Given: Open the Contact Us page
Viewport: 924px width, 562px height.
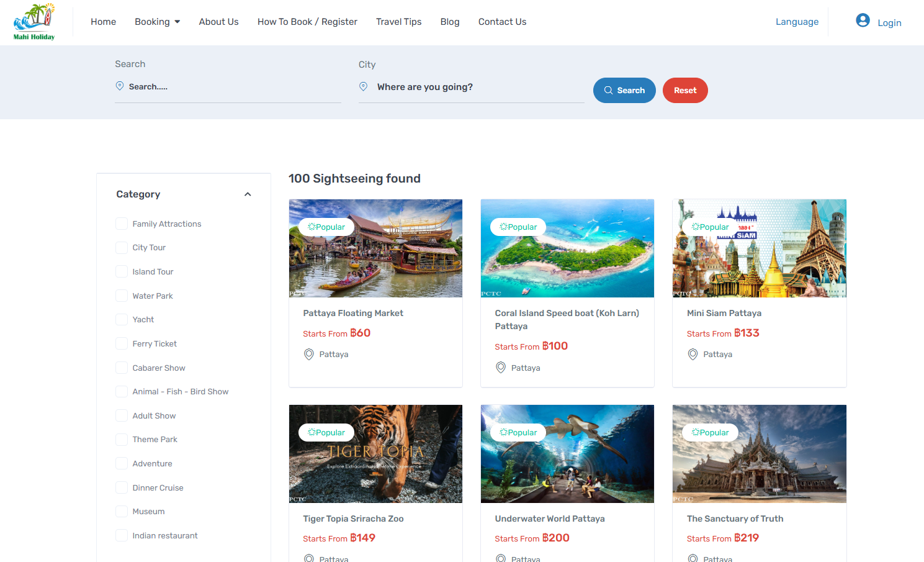Looking at the screenshot, I should tap(502, 21).
